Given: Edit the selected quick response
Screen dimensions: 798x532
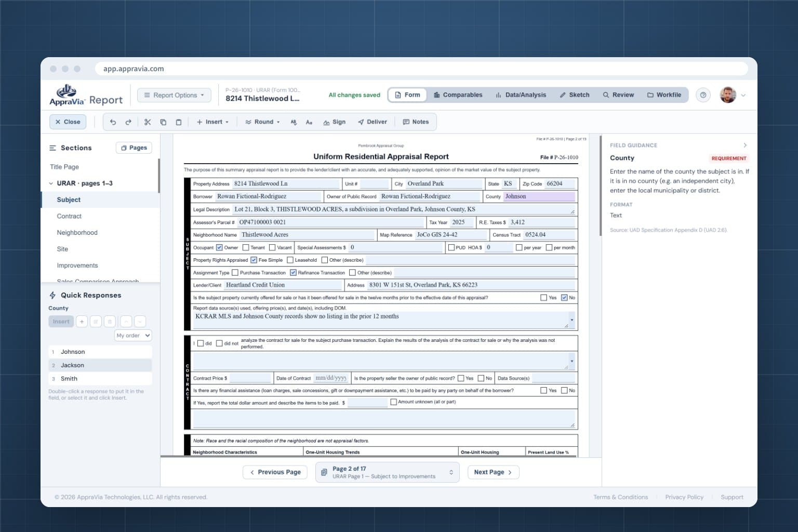Looking at the screenshot, I should [96, 322].
